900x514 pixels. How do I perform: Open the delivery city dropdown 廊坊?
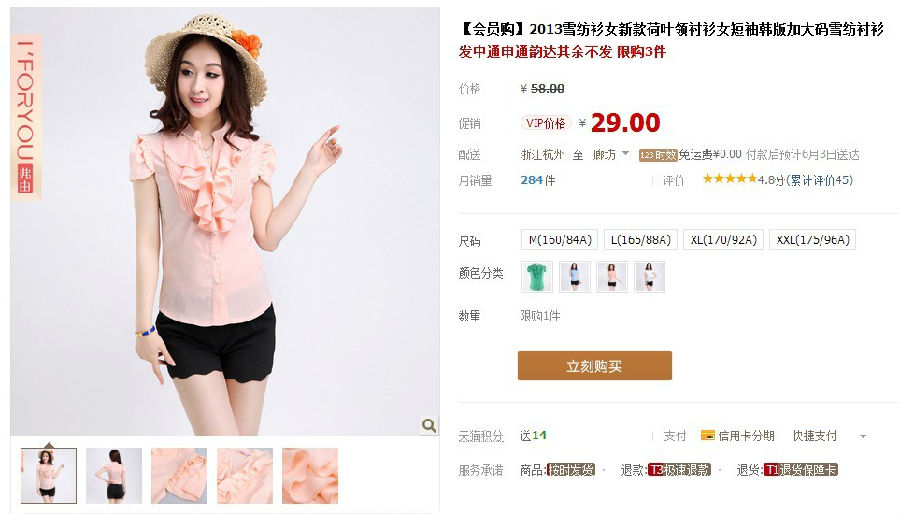611,155
